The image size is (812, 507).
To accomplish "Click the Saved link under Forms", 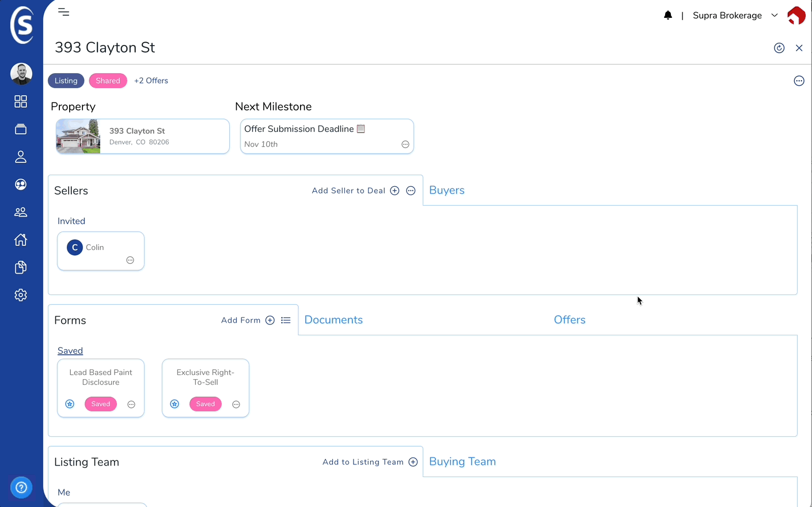I will tap(70, 351).
